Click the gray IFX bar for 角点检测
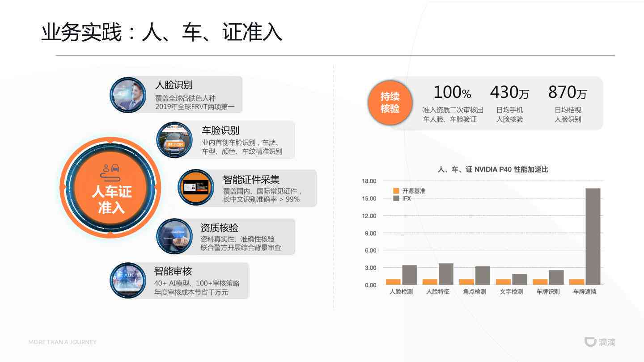The width and height of the screenshot is (644, 362). pos(483,275)
